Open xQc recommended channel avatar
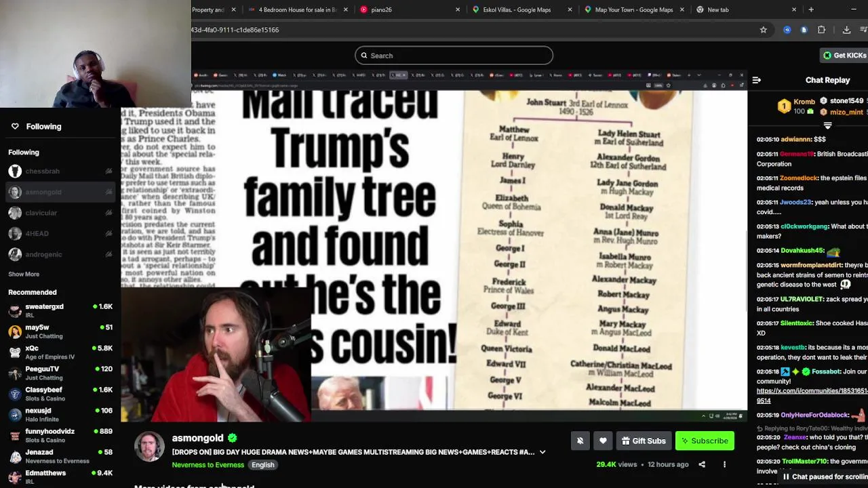This screenshot has width=868, height=488. (x=15, y=352)
